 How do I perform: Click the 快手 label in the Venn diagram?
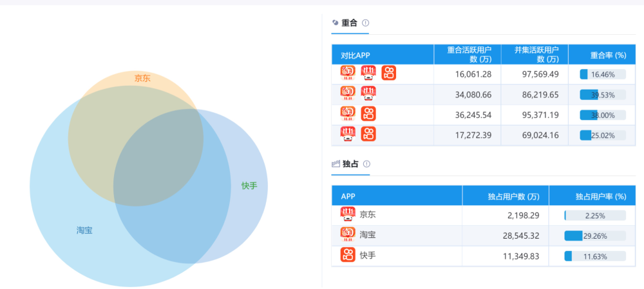(x=249, y=186)
